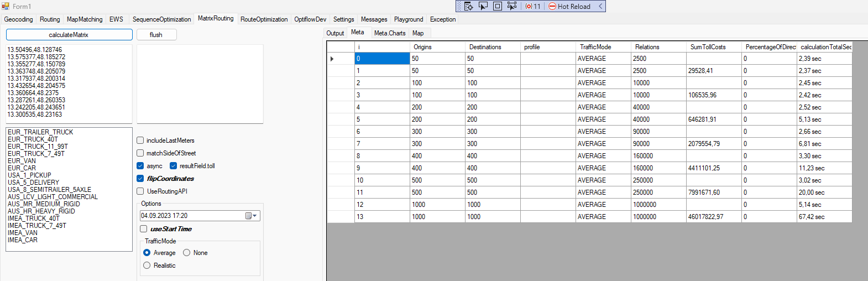Click the row selector arrow in the grid
This screenshot has height=281, width=868.
(332, 59)
